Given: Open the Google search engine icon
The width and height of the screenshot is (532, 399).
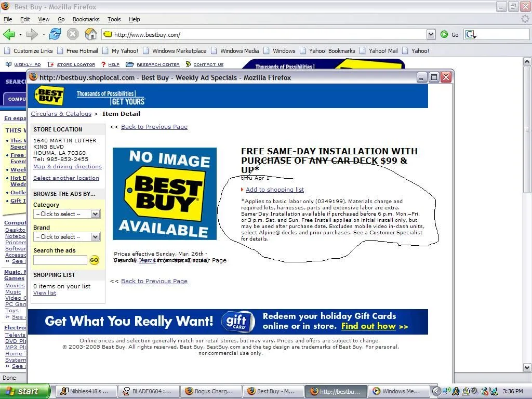Looking at the screenshot, I should point(471,35).
